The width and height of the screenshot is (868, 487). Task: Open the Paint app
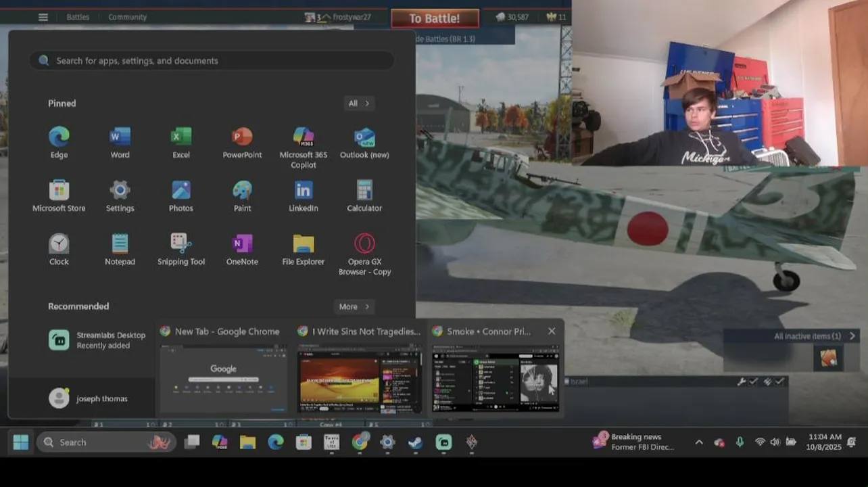click(x=242, y=196)
